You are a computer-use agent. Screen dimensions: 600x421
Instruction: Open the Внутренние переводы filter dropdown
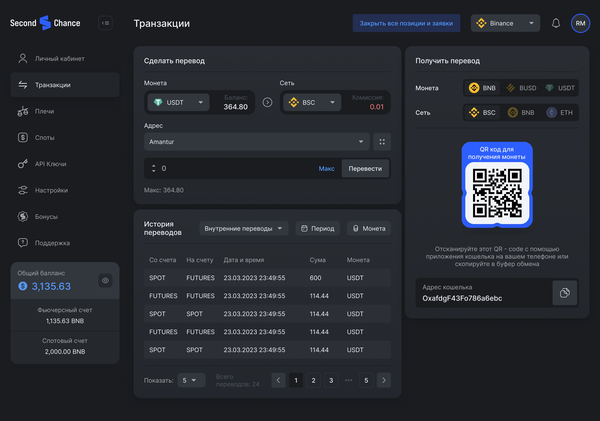click(243, 228)
